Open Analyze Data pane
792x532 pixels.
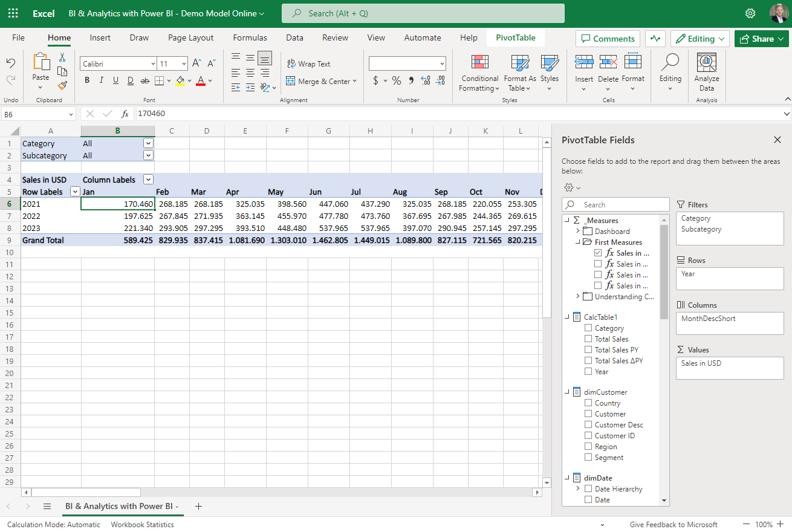(x=707, y=73)
